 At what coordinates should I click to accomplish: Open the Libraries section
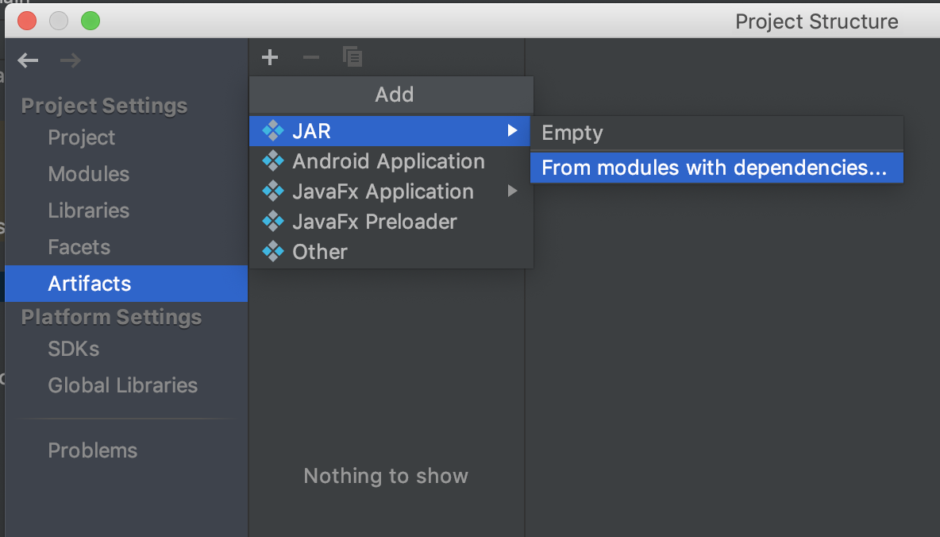pyautogui.click(x=88, y=211)
